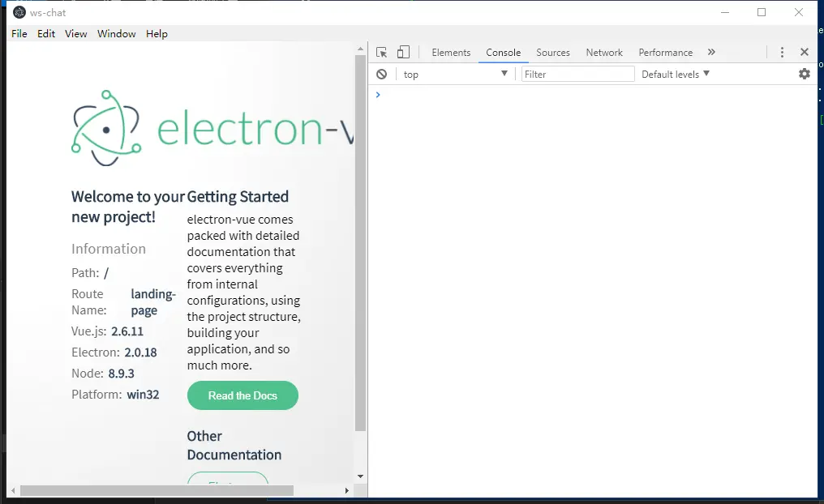Click the horizontal scrollbar right arrow
824x504 pixels.
[346, 490]
